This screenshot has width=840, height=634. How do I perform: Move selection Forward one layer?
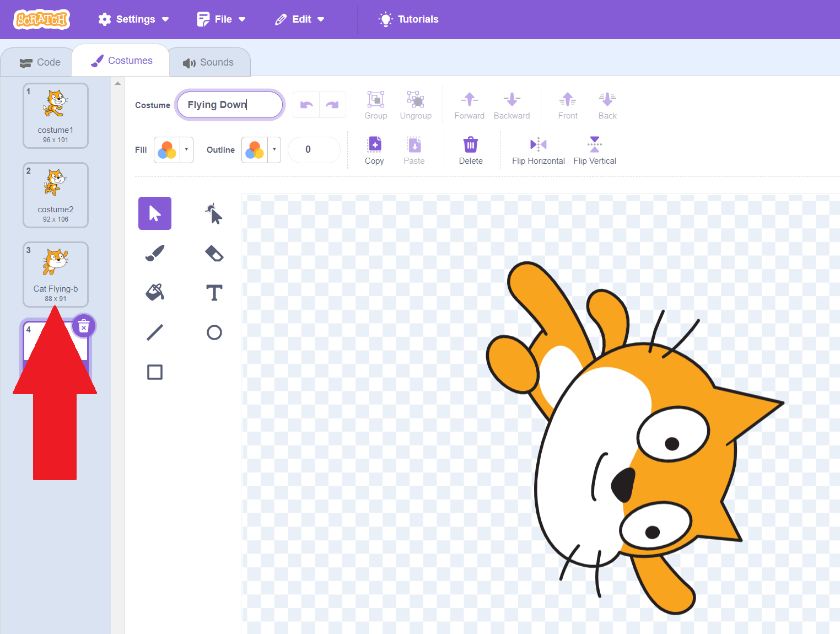point(470,105)
